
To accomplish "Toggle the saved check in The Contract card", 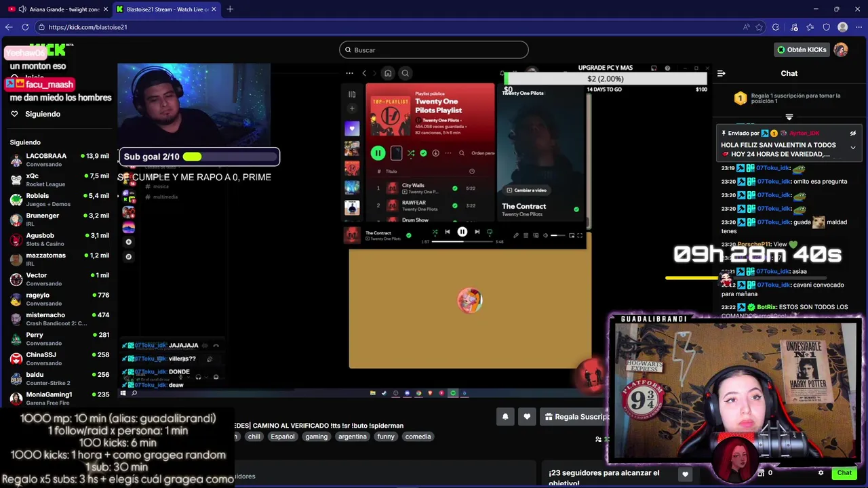I will [576, 209].
